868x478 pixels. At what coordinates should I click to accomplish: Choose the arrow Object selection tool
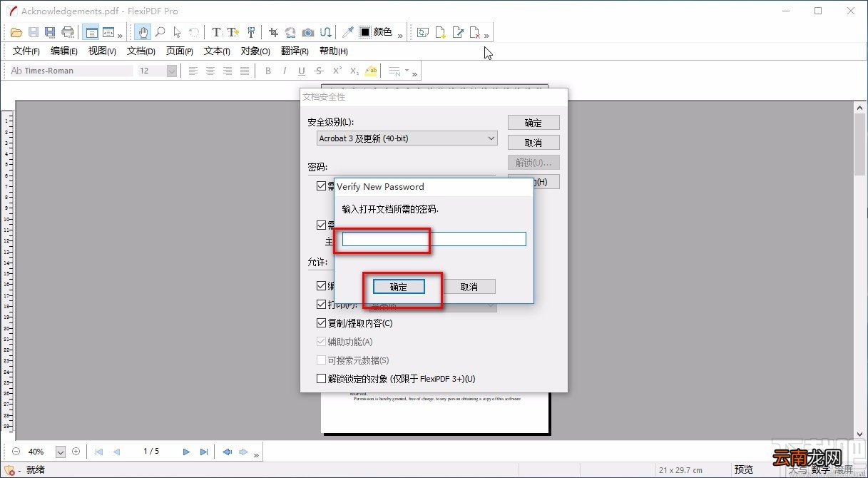[178, 32]
